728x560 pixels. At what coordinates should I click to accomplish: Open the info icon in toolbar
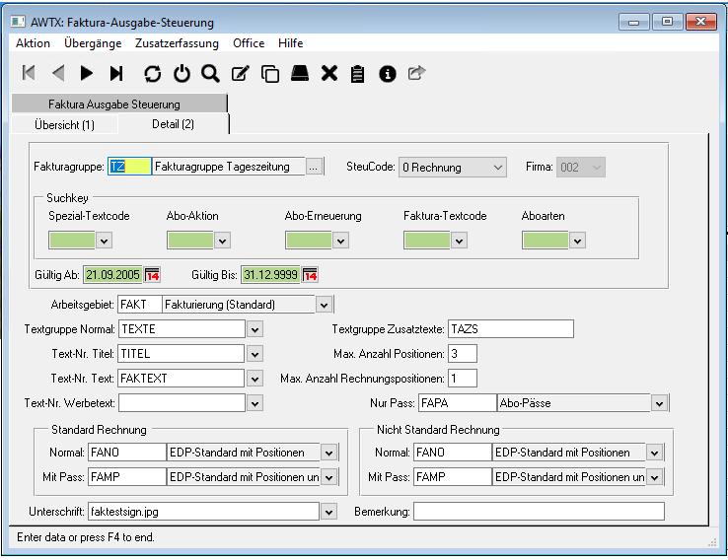[388, 73]
